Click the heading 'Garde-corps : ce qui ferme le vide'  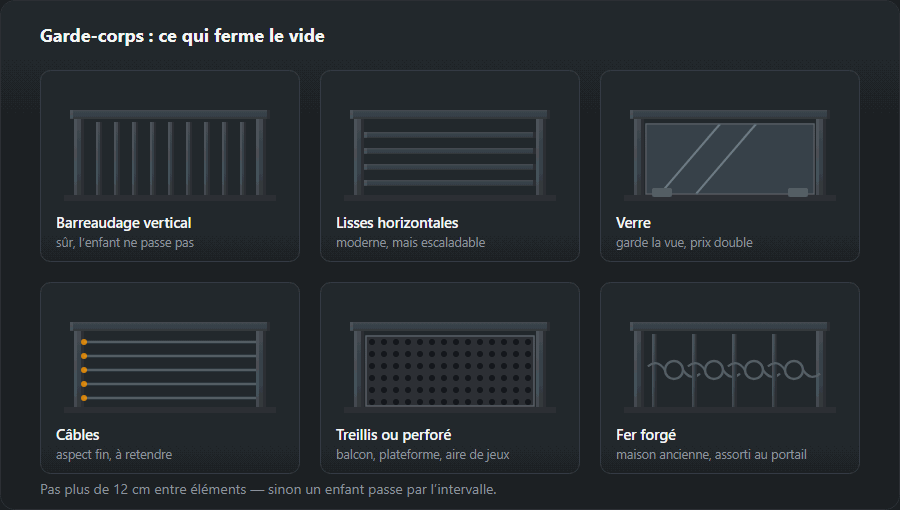[182, 36]
